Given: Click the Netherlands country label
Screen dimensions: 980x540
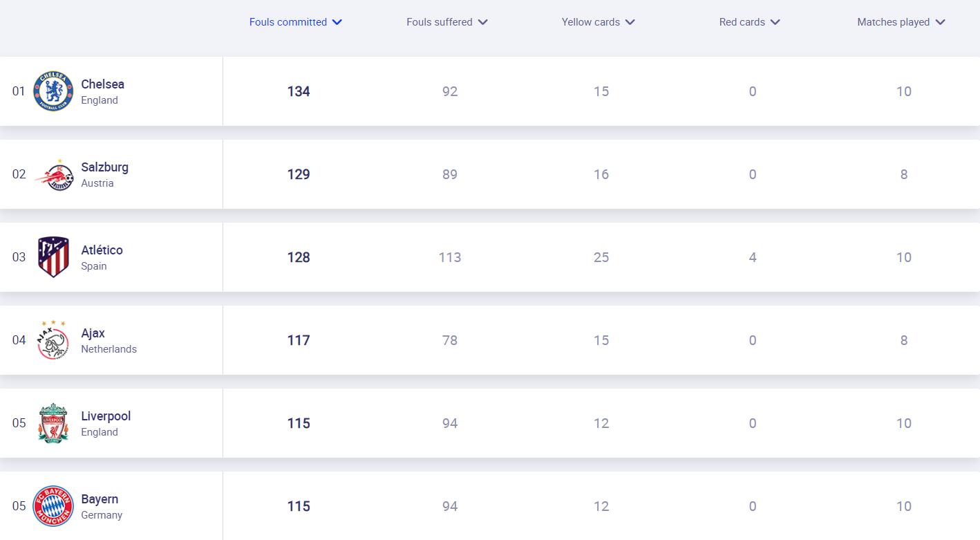Looking at the screenshot, I should 109,349.
